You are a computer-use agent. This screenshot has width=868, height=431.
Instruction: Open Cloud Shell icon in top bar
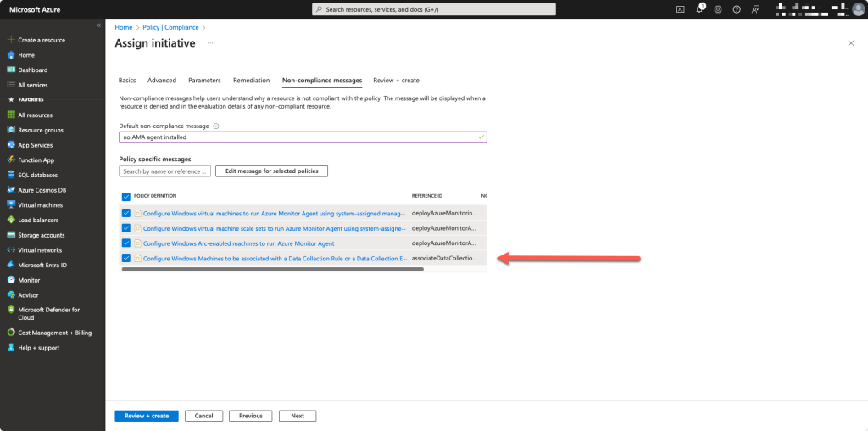pyautogui.click(x=681, y=9)
